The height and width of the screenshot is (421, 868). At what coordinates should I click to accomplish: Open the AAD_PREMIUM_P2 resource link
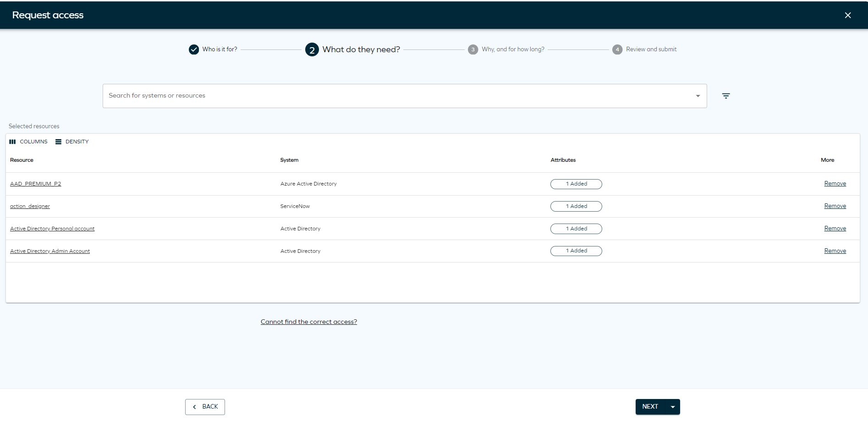[36, 184]
